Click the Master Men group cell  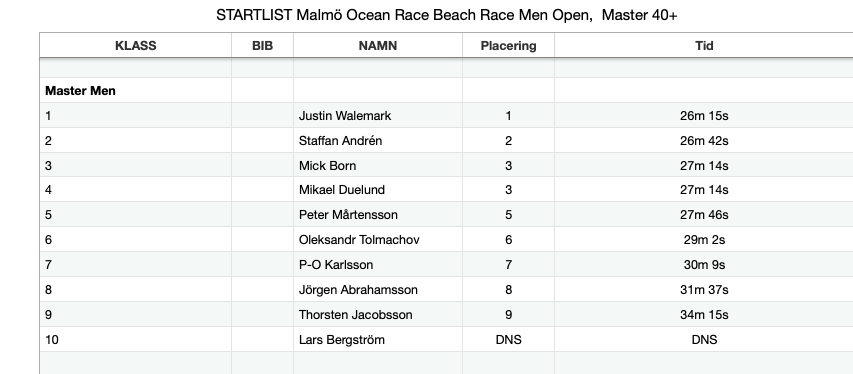(135, 90)
